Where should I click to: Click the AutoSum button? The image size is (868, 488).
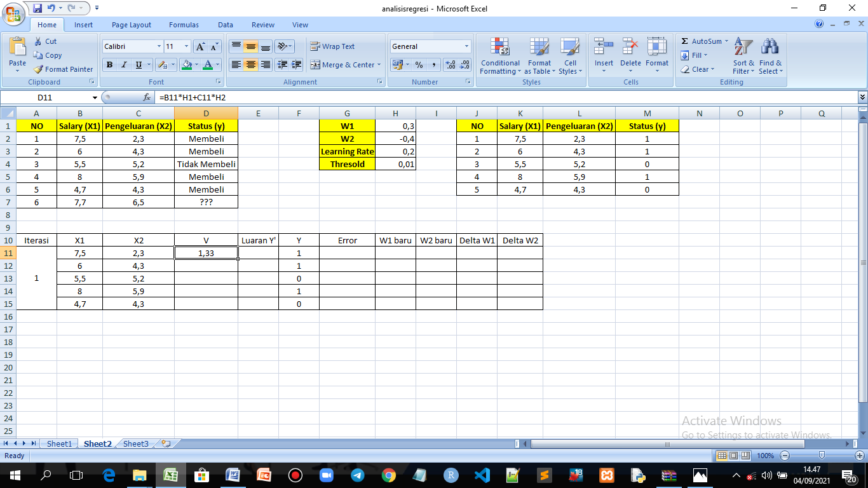pos(702,40)
